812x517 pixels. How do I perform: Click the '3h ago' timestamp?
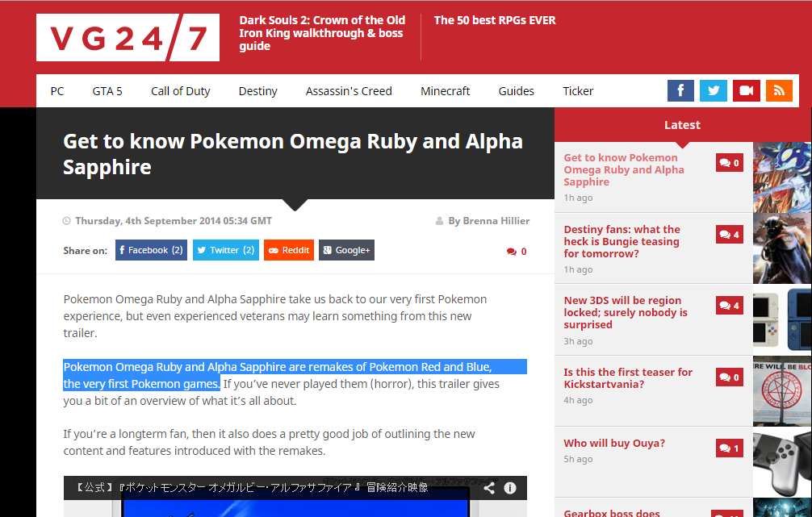point(578,341)
